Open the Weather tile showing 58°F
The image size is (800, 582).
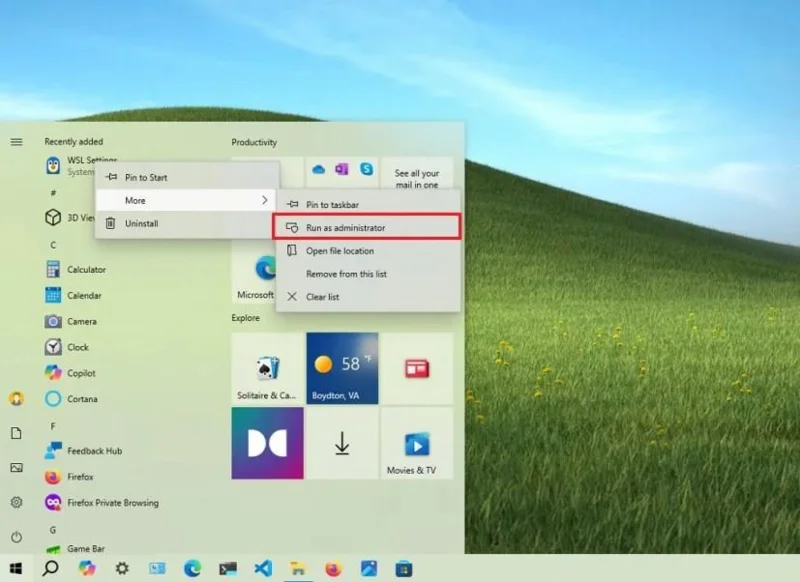(342, 368)
